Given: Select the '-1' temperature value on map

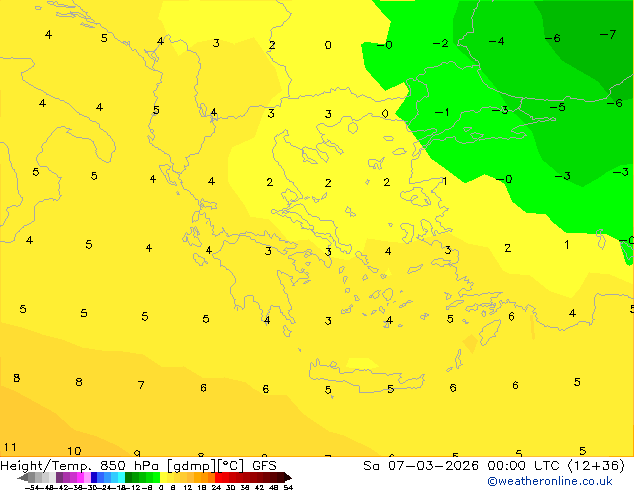Looking at the screenshot, I should 442,112.
